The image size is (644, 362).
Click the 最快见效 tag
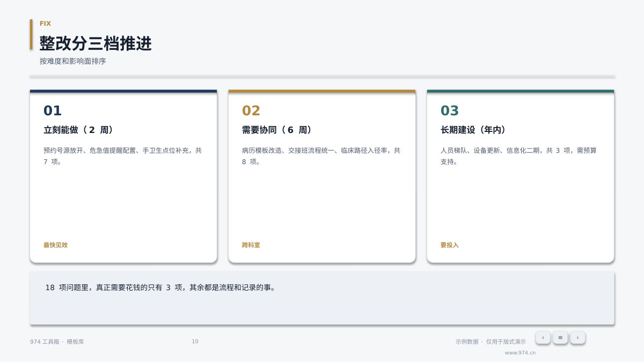click(55, 245)
